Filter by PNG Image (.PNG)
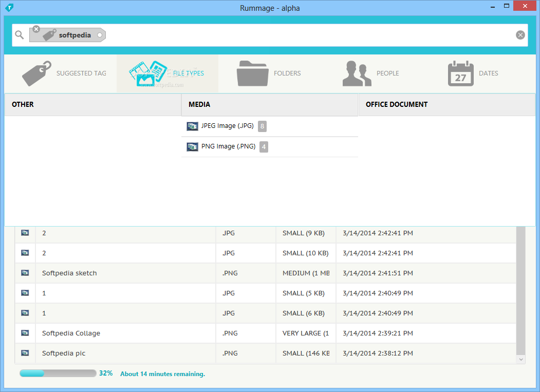The width and height of the screenshot is (540, 392). pyautogui.click(x=270, y=147)
